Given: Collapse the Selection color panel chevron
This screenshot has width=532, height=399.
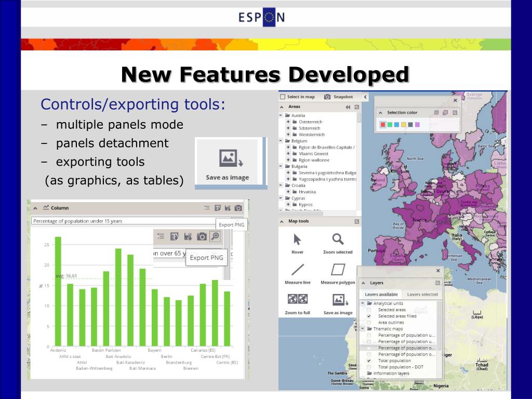Looking at the screenshot, I should [x=380, y=113].
